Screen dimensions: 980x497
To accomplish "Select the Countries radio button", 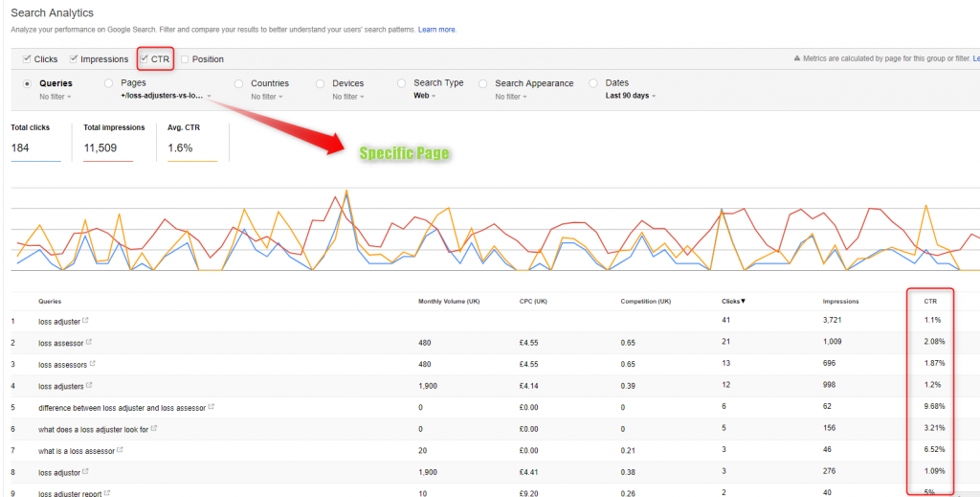I will tap(238, 83).
